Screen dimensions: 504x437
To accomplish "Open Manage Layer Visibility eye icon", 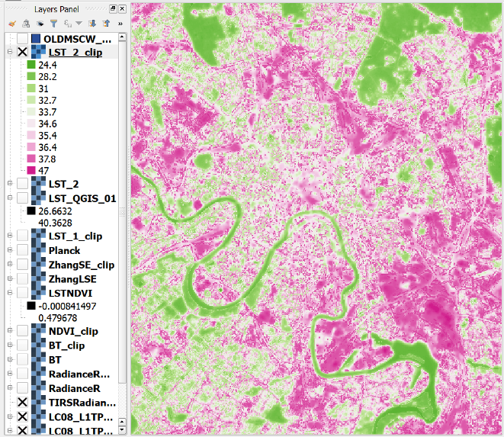I will click(x=40, y=24).
